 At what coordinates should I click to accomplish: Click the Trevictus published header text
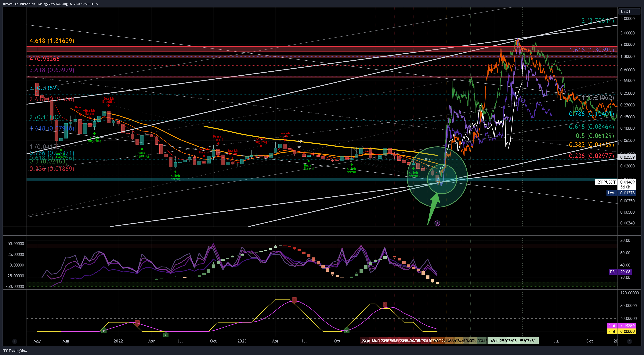pyautogui.click(x=50, y=4)
